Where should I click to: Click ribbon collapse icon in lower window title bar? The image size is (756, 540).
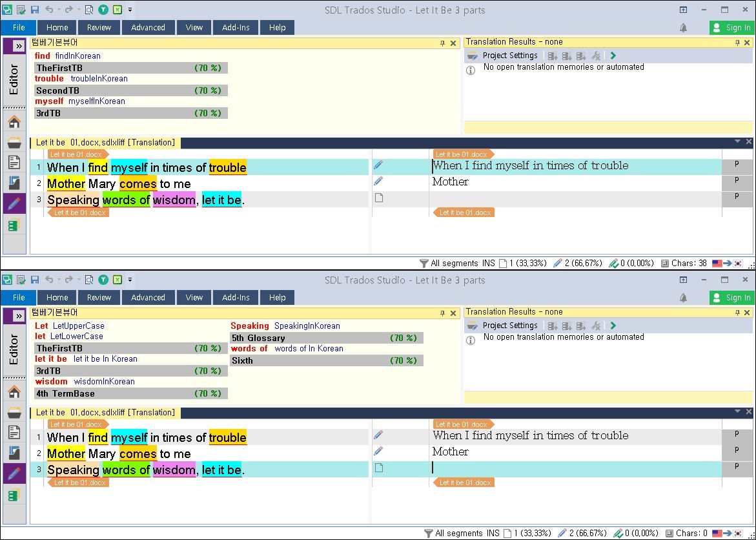pos(683,280)
